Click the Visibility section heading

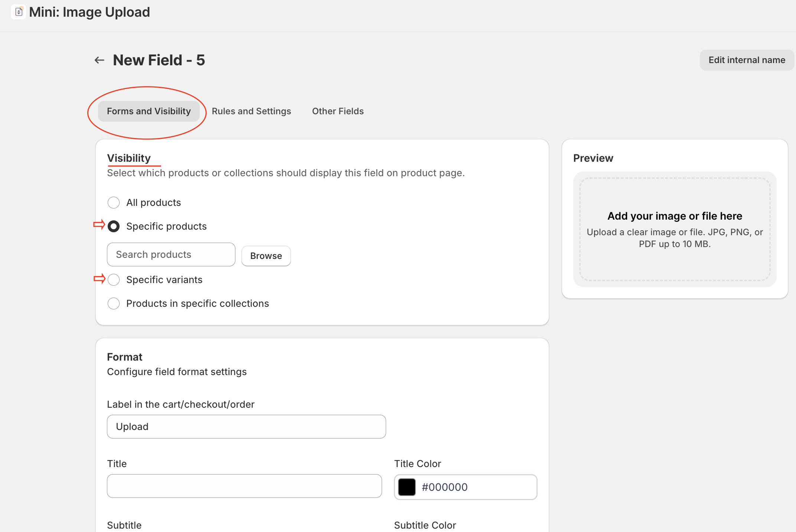click(x=129, y=158)
